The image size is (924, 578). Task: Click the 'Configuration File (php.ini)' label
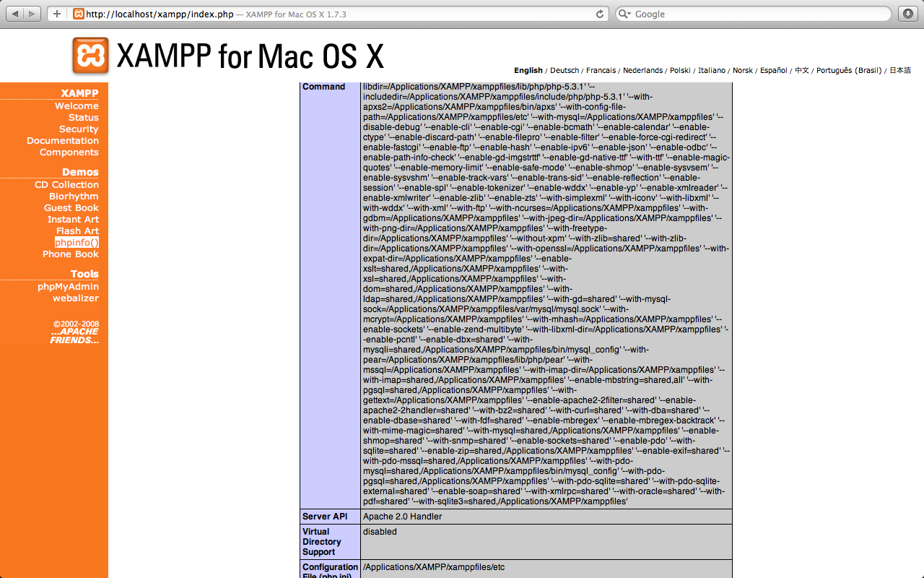(330, 570)
